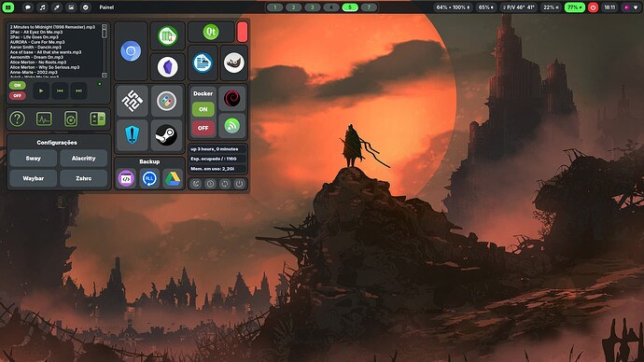Screen dimensions: 644x362
Task: Click the song list up arrow
Action: (x=105, y=26)
